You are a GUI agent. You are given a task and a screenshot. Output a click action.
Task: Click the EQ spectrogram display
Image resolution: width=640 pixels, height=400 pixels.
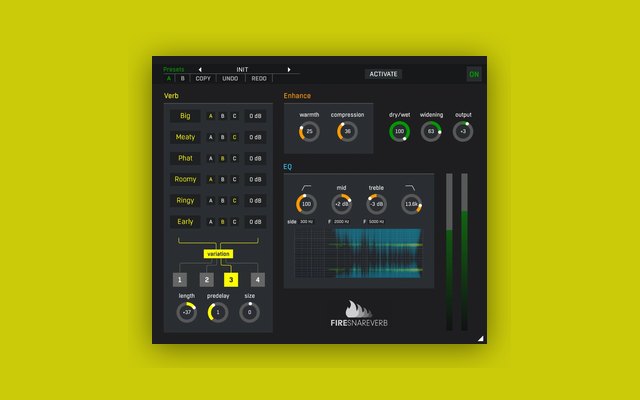(x=358, y=253)
